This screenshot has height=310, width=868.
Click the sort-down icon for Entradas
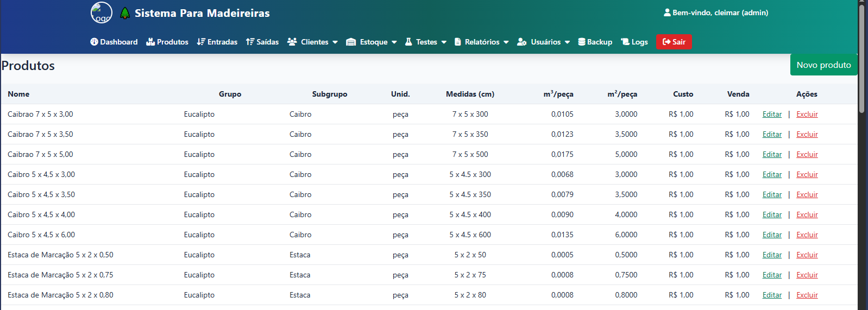200,42
